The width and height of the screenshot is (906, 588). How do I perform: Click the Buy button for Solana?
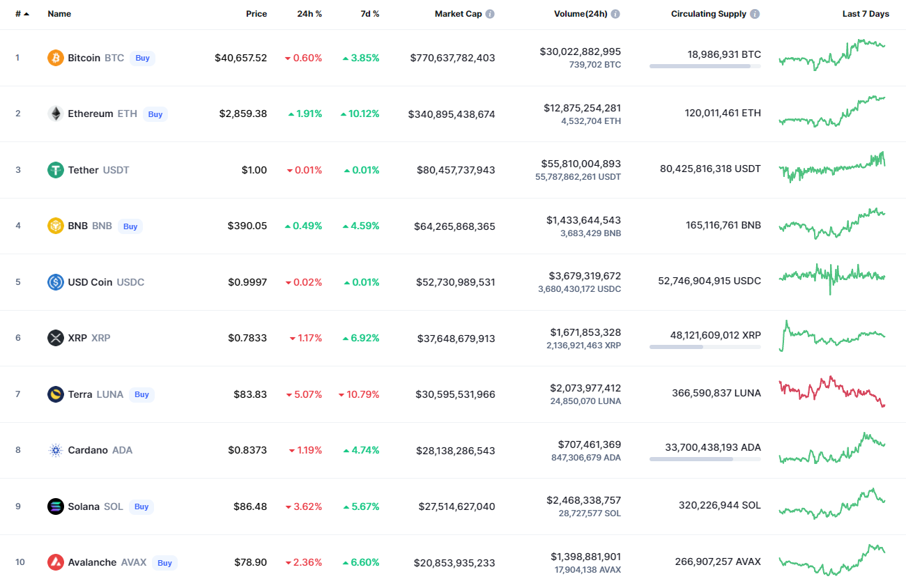coord(141,506)
